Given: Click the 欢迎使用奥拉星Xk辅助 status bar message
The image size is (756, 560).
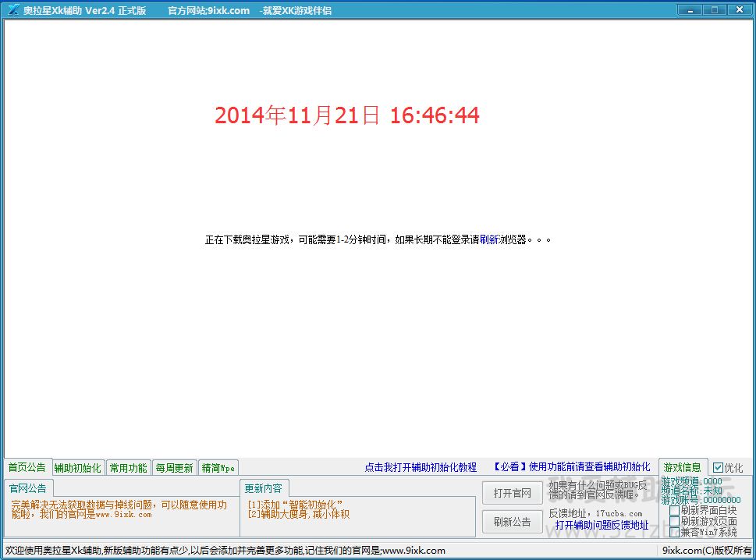Looking at the screenshot, I should pyautogui.click(x=225, y=550).
